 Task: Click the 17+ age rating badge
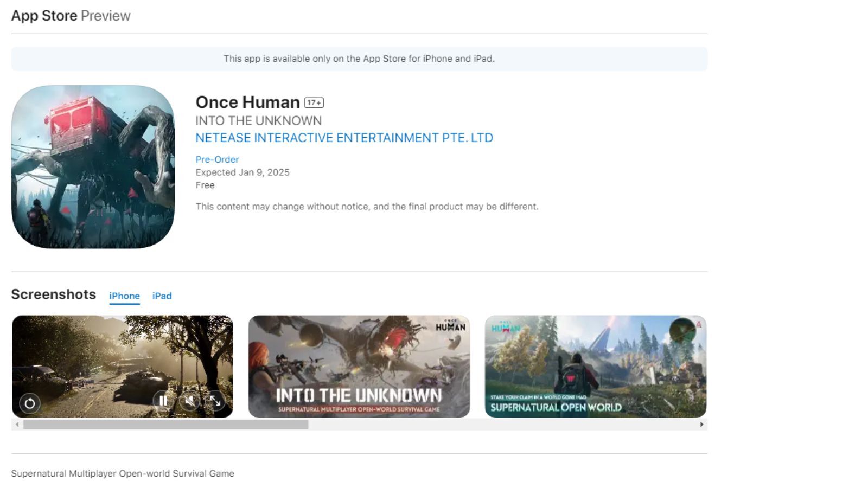point(314,102)
